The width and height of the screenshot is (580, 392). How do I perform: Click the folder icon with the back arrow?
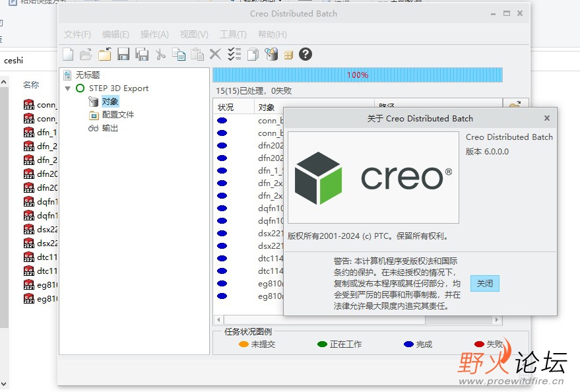[105, 54]
